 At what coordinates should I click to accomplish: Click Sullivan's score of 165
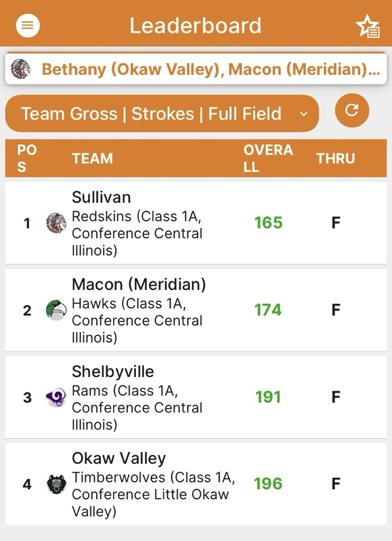[268, 222]
